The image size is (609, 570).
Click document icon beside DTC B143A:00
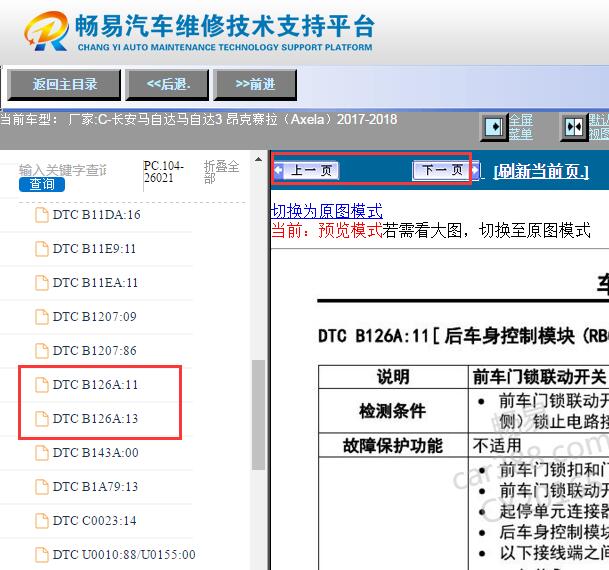(x=42, y=453)
